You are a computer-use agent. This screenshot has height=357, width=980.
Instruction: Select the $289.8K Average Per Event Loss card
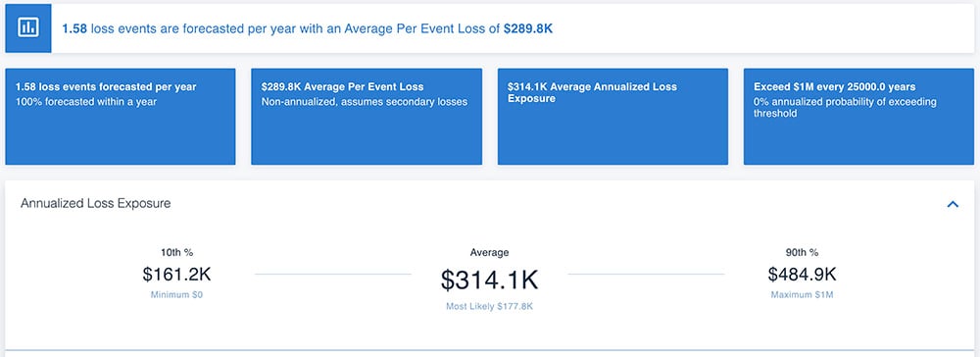pos(367,117)
